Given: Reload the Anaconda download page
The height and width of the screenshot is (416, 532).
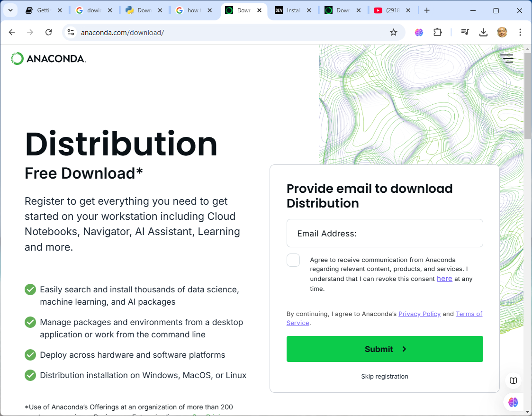Looking at the screenshot, I should click(48, 32).
